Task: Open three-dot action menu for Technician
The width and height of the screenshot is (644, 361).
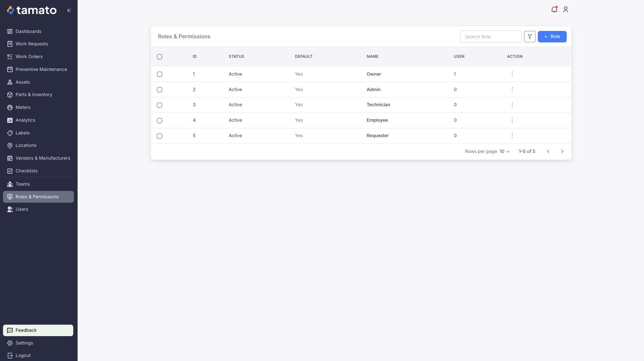Action: (x=512, y=105)
